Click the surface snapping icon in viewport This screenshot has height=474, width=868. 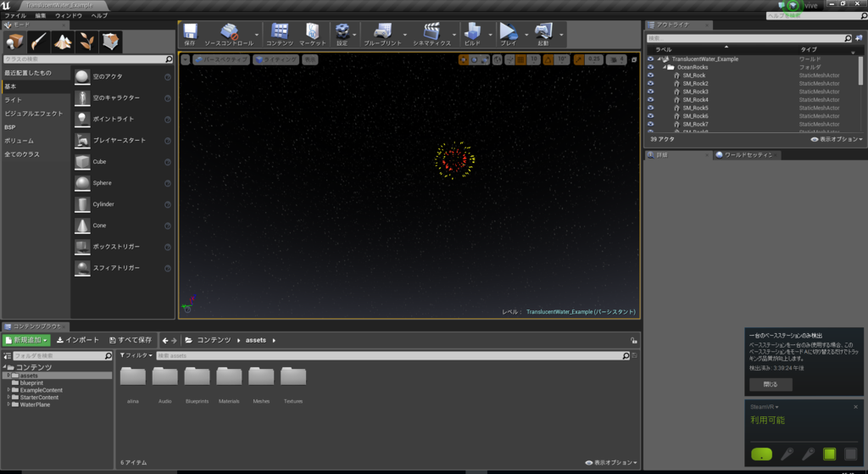[x=509, y=59]
